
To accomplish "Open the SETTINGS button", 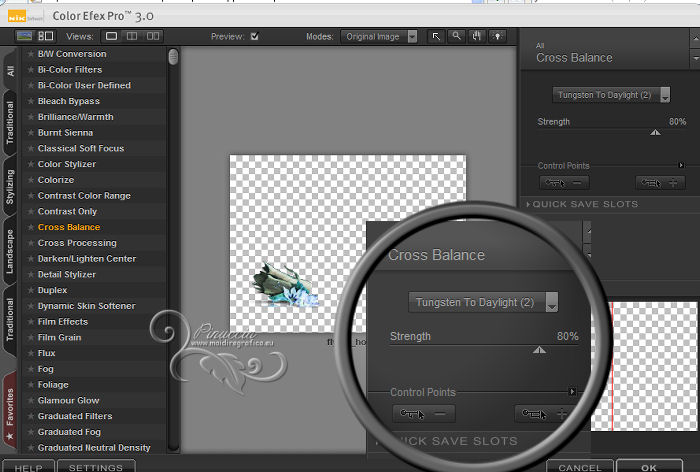I will pos(96,467).
